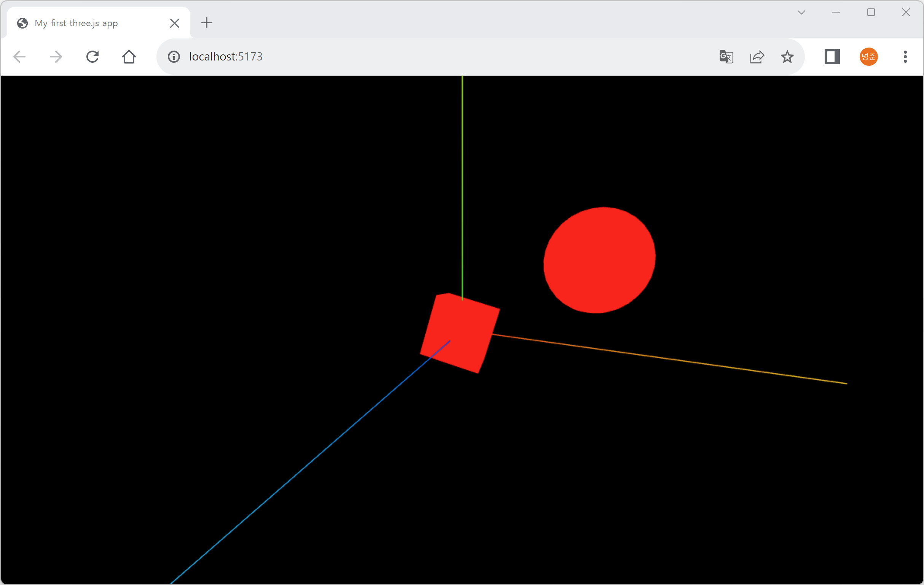Open a new tab with plus

(x=206, y=23)
